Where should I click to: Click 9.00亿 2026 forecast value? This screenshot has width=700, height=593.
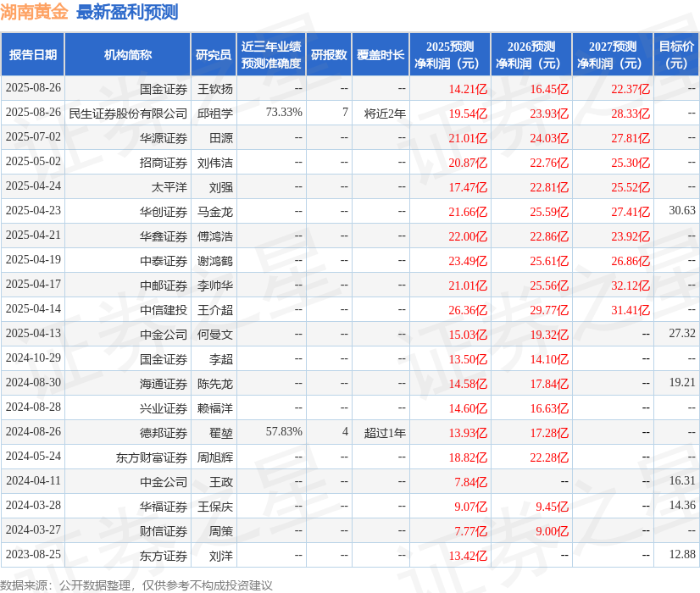coord(553,530)
